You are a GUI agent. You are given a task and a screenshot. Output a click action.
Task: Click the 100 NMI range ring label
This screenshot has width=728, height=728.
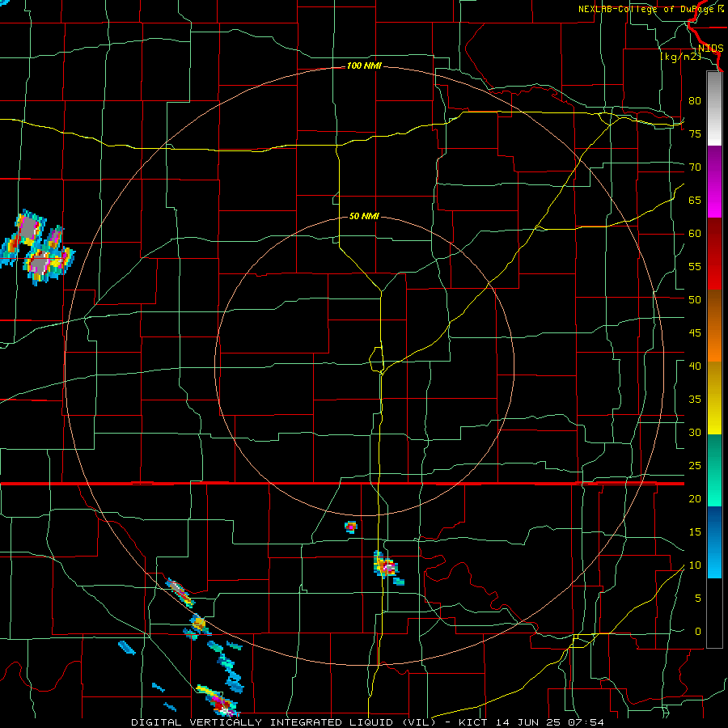coord(364,66)
